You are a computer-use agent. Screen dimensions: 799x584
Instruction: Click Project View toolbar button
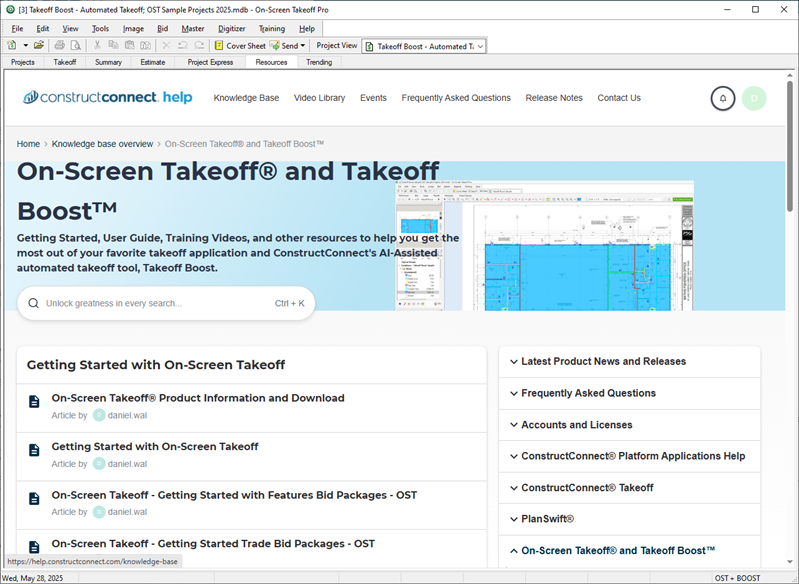tap(336, 45)
